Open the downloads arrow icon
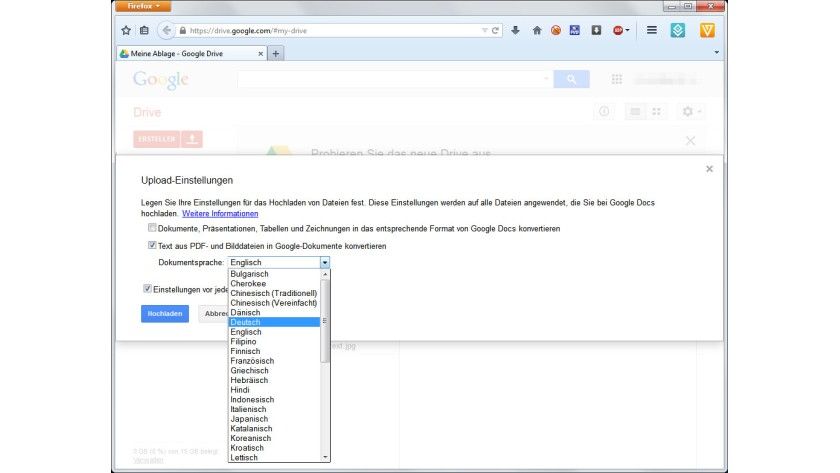This screenshot has width=840, height=473. (x=515, y=31)
